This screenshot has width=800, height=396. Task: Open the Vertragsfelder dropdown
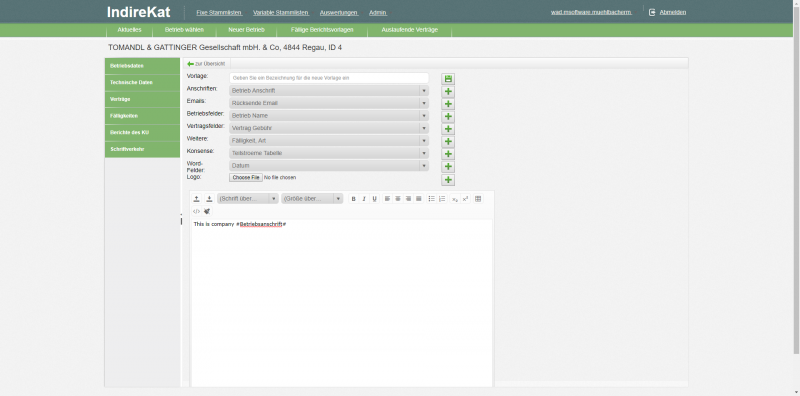click(329, 128)
